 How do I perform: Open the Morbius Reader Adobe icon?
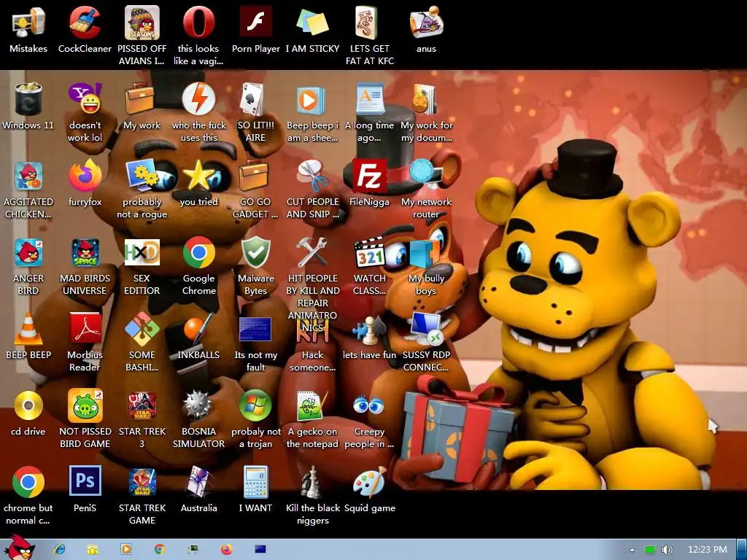pos(85,329)
